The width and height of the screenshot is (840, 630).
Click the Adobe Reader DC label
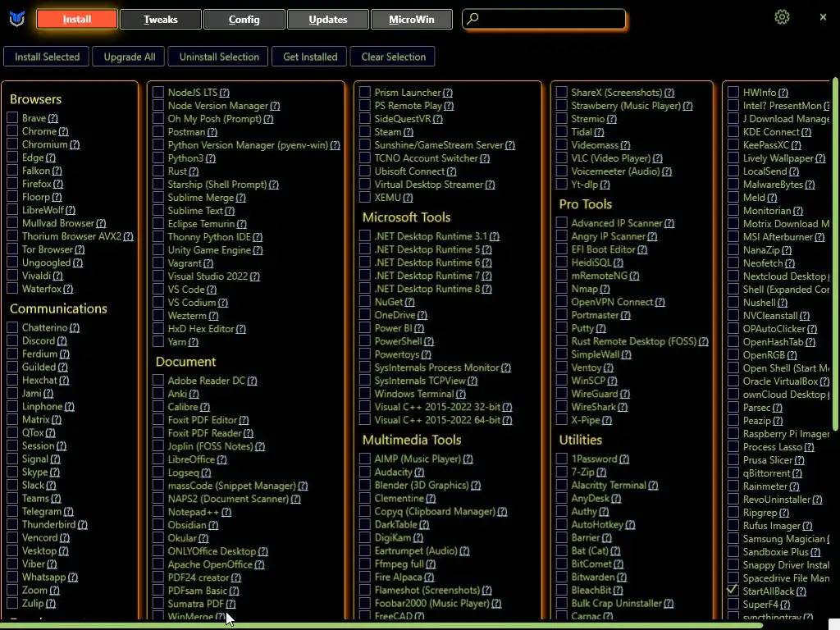pyautogui.click(x=206, y=381)
